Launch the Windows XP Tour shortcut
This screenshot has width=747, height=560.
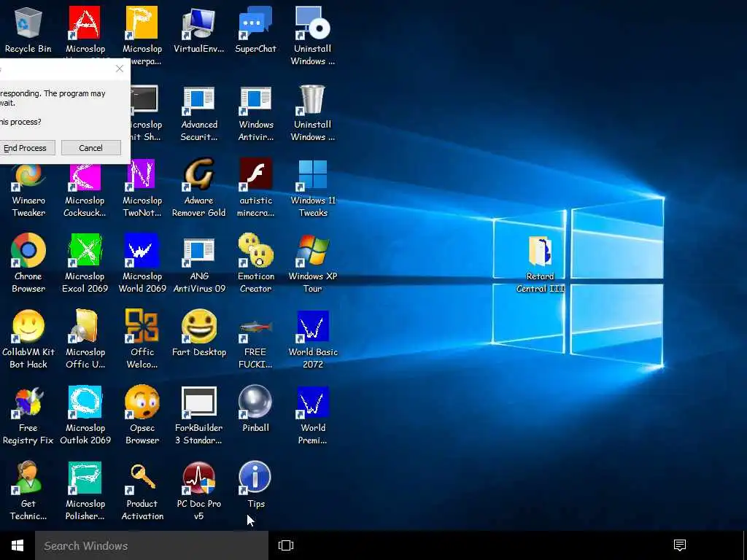pyautogui.click(x=312, y=250)
